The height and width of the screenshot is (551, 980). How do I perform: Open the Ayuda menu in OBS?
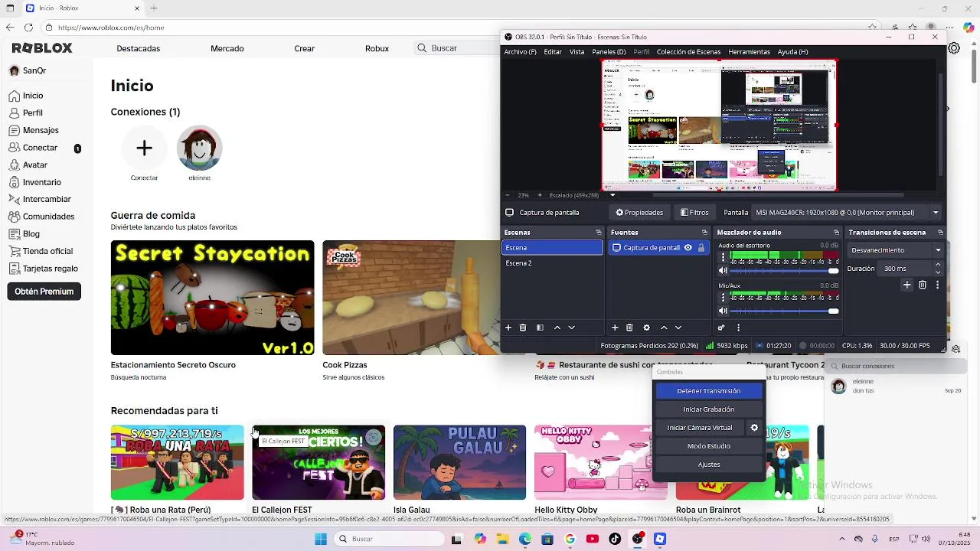[792, 52]
